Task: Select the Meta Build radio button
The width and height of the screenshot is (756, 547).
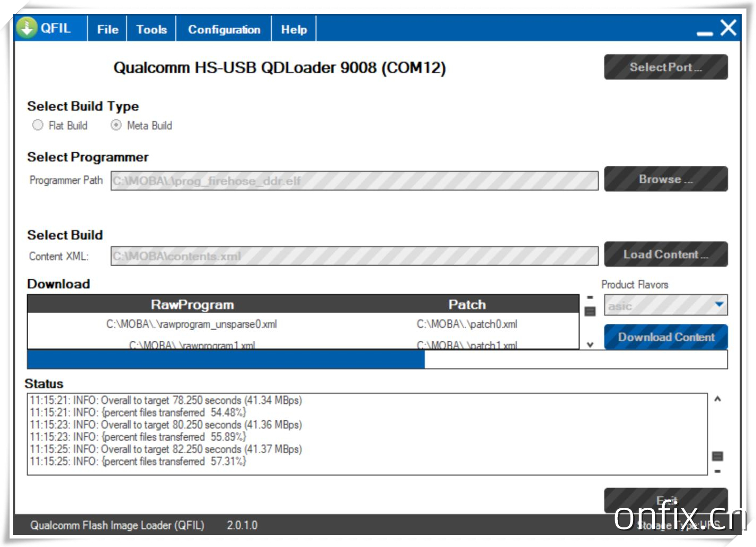Action: click(x=116, y=125)
